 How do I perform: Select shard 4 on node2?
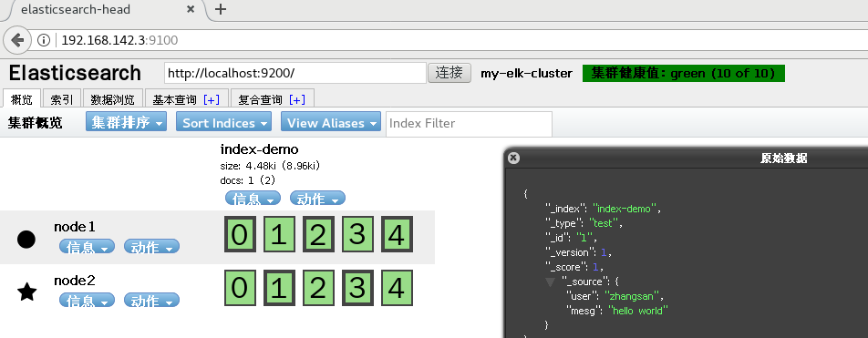pyautogui.click(x=397, y=288)
